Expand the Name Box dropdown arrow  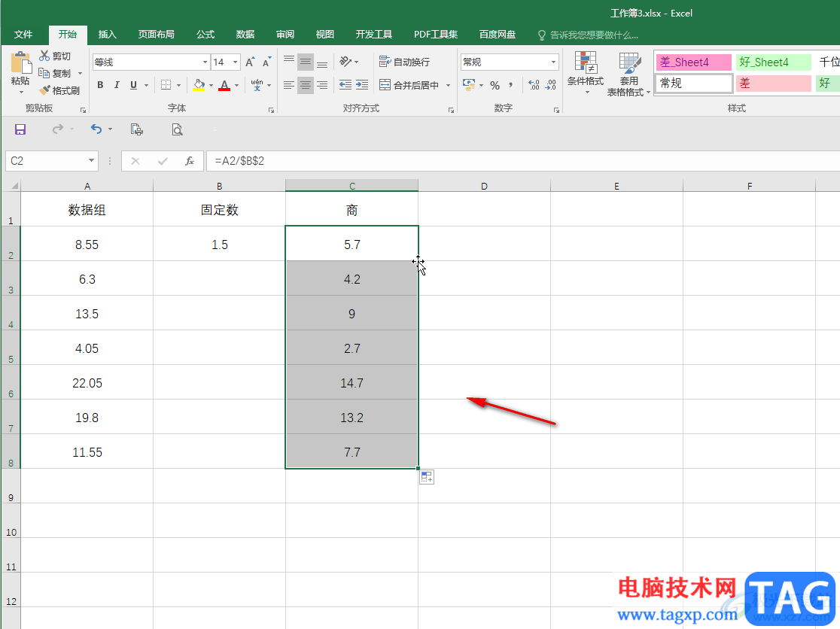[x=91, y=160]
